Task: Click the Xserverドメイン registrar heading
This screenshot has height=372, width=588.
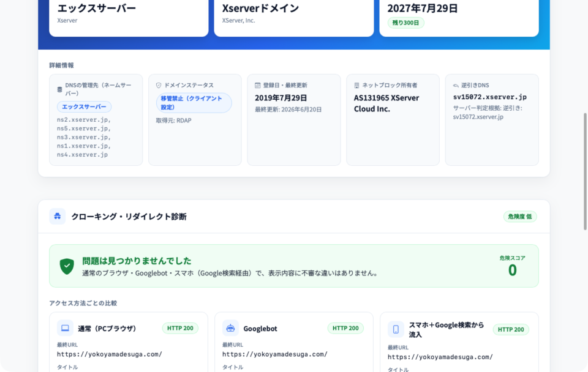Action: click(260, 8)
